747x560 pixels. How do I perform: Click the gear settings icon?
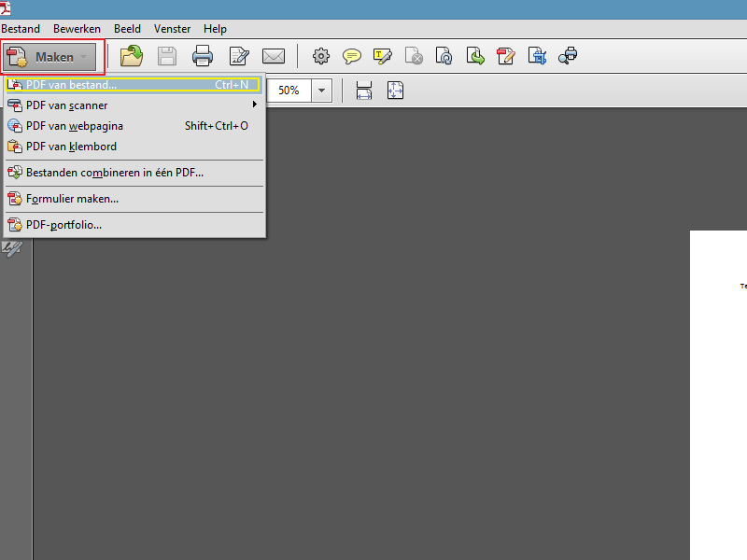point(321,56)
